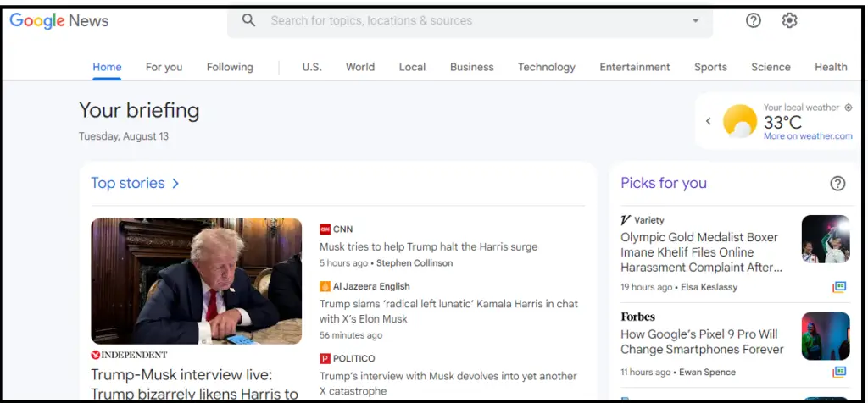Screen dimensions: 868x403
Task: Go to the Sports tab
Action: (x=710, y=67)
